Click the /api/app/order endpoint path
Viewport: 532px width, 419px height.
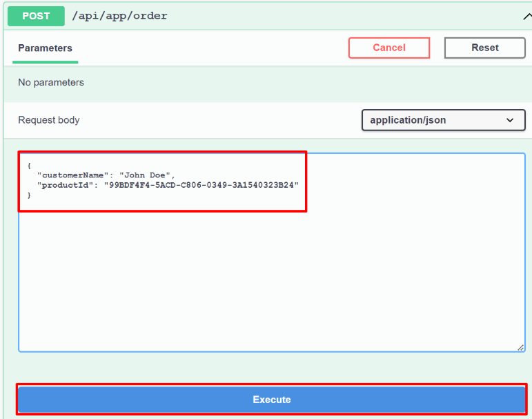pos(119,16)
